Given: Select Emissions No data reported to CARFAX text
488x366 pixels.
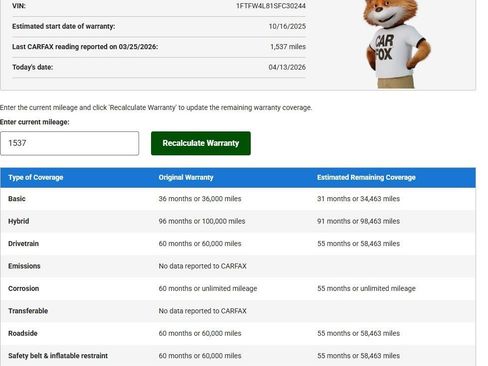Looking at the screenshot, I should (202, 266).
